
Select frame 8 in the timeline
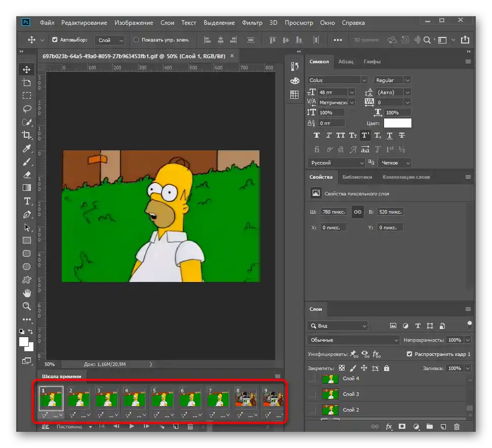click(246, 399)
